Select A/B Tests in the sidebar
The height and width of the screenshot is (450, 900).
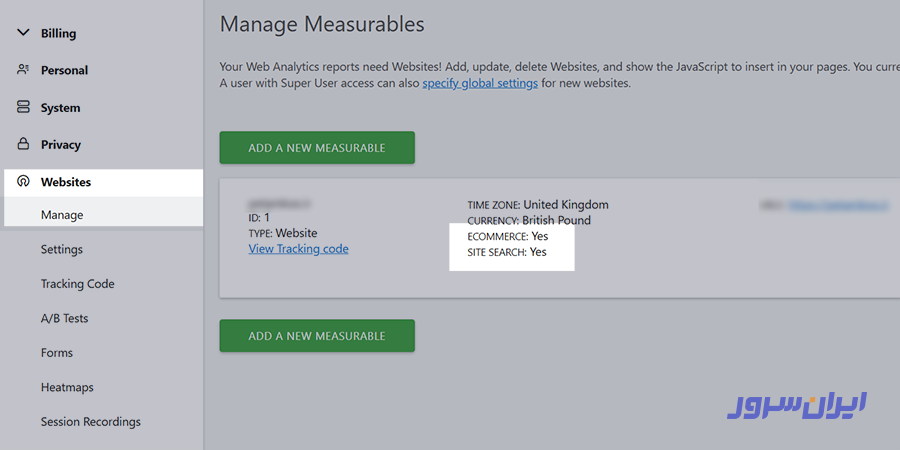coord(64,318)
